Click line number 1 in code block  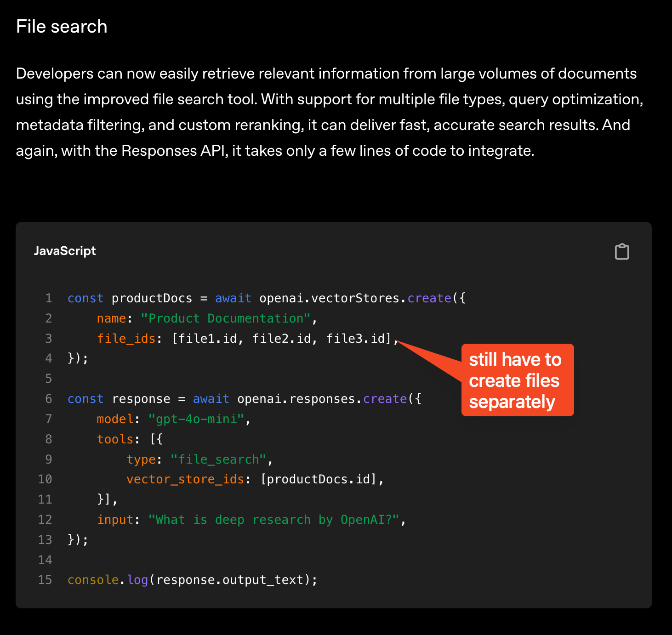click(x=49, y=298)
